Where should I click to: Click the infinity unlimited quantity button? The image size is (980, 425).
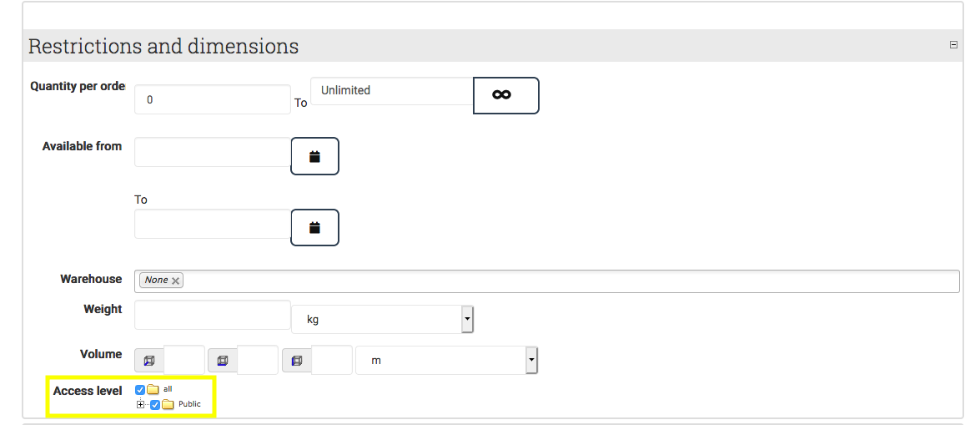coord(505,95)
